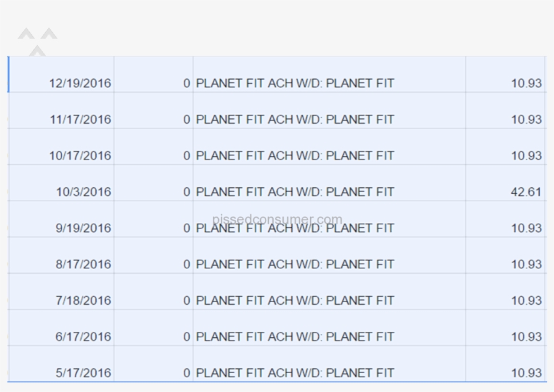This screenshot has height=392, width=554.
Task: Click the 10.93 amount in 12/19/2016 row
Action: click(x=526, y=84)
